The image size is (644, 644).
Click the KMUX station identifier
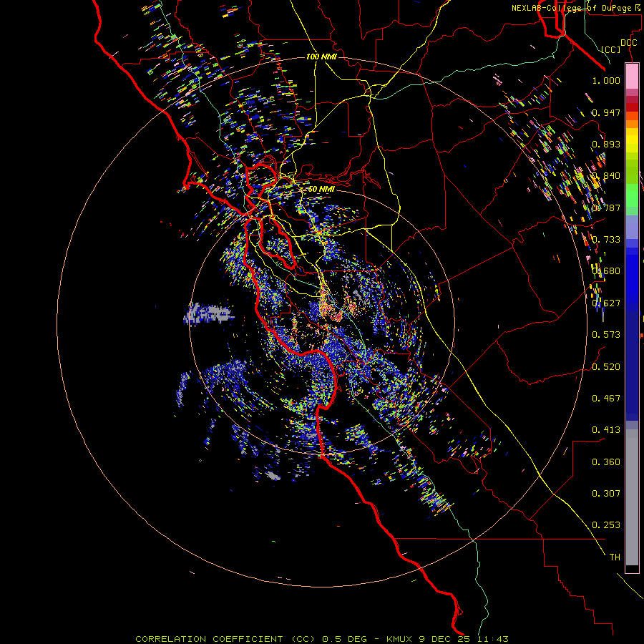pyautogui.click(x=399, y=639)
